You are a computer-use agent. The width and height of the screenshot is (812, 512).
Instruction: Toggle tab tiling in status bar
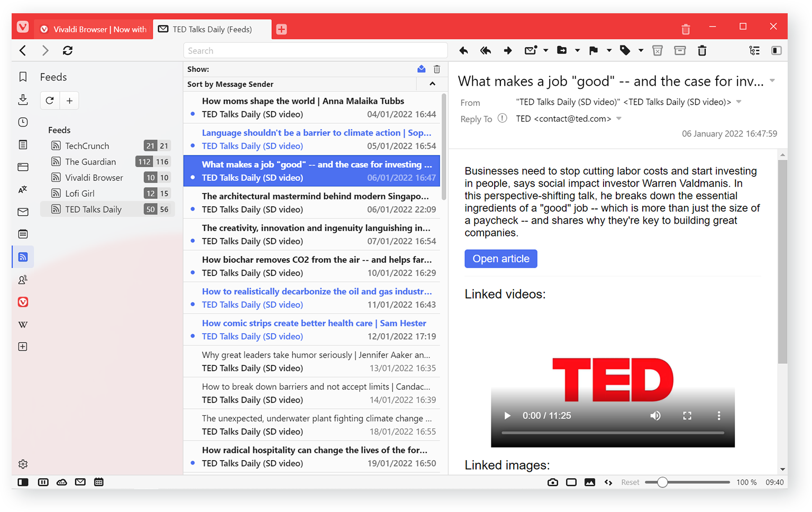[571, 482]
